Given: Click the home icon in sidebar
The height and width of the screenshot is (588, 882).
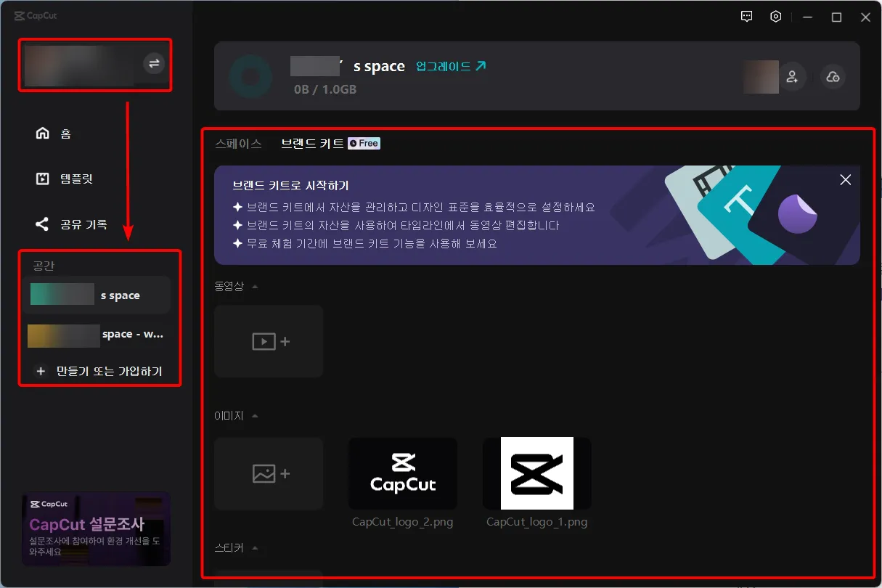Looking at the screenshot, I should [43, 134].
